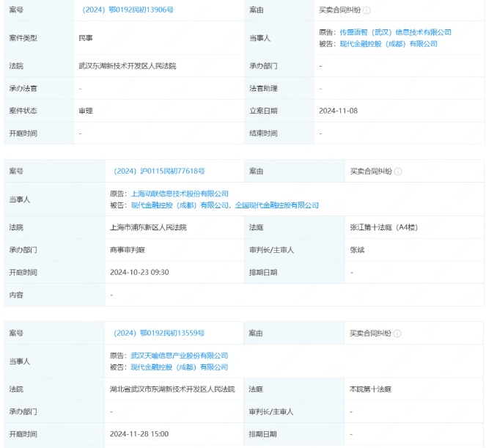This screenshot has height=448, width=486.
Task: Click info icon beside 买卖合同纠纷 in case 沪0115民初77618号
Action: (397, 172)
